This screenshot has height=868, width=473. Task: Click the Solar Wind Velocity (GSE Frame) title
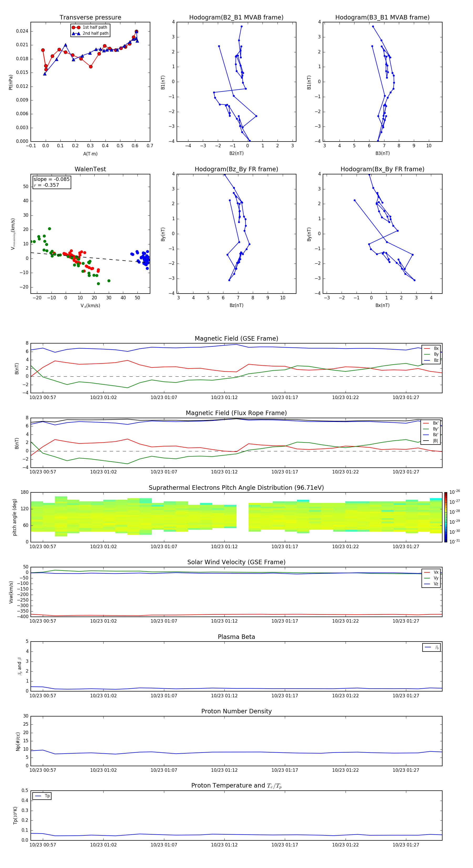pyautogui.click(x=236, y=562)
